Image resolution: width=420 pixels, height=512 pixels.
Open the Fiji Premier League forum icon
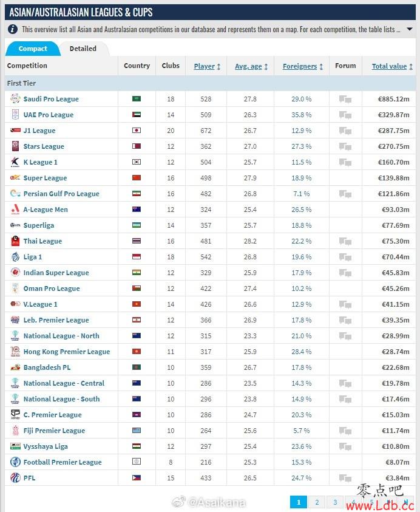pos(345,431)
